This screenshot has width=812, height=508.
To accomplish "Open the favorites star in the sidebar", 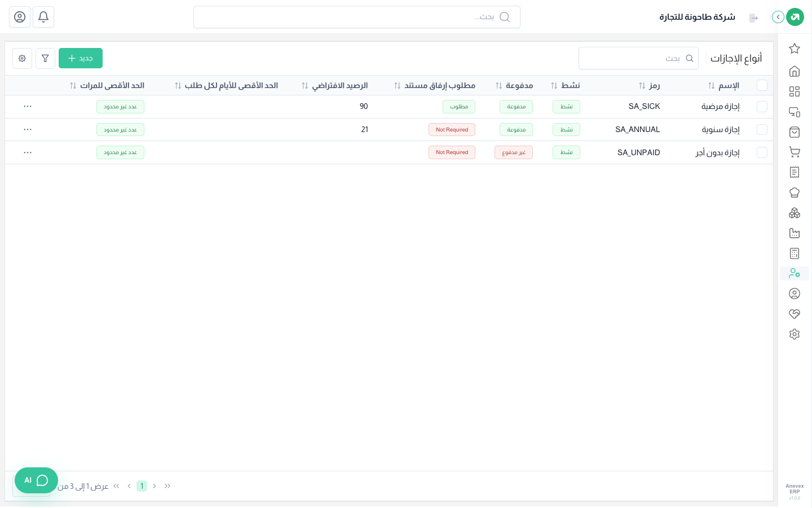I will click(795, 49).
